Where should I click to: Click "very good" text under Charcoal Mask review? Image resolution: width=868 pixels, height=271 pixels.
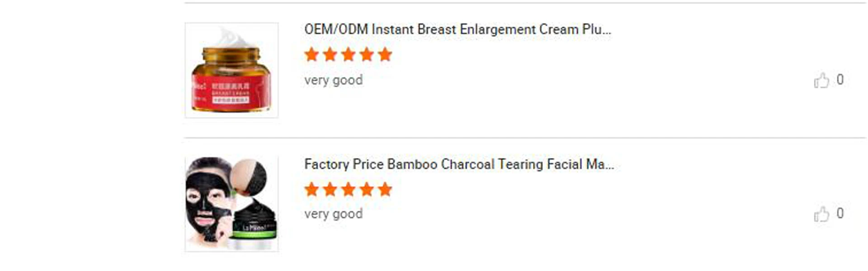click(333, 214)
